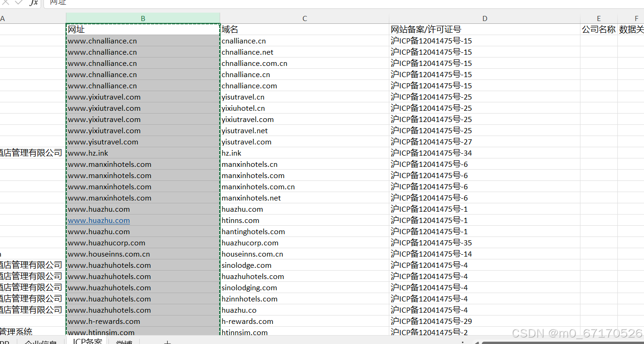
Task: Select column E by its header
Action: pyautogui.click(x=599, y=19)
